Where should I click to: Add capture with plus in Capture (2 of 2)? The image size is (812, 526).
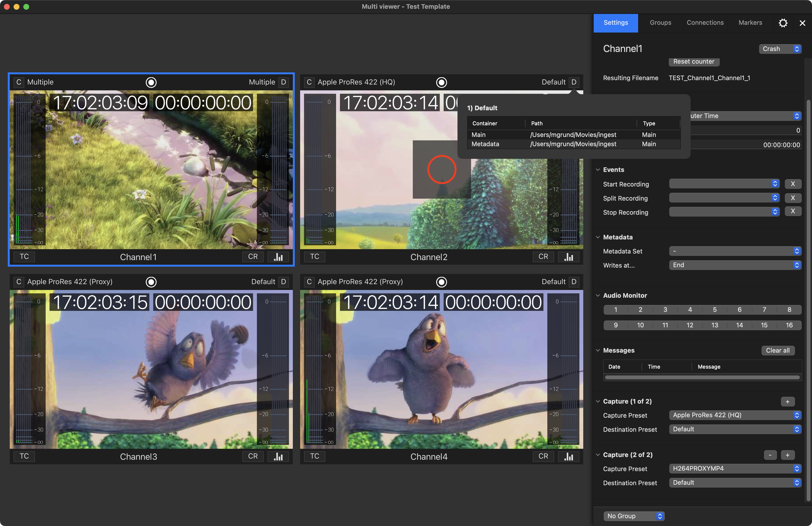pos(788,455)
